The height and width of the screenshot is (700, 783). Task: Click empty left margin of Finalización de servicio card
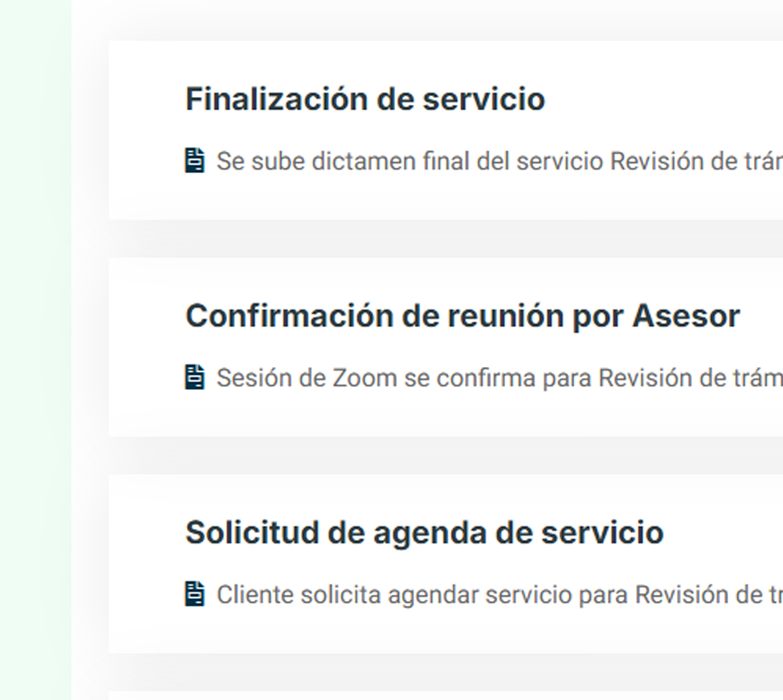[x=145, y=129]
